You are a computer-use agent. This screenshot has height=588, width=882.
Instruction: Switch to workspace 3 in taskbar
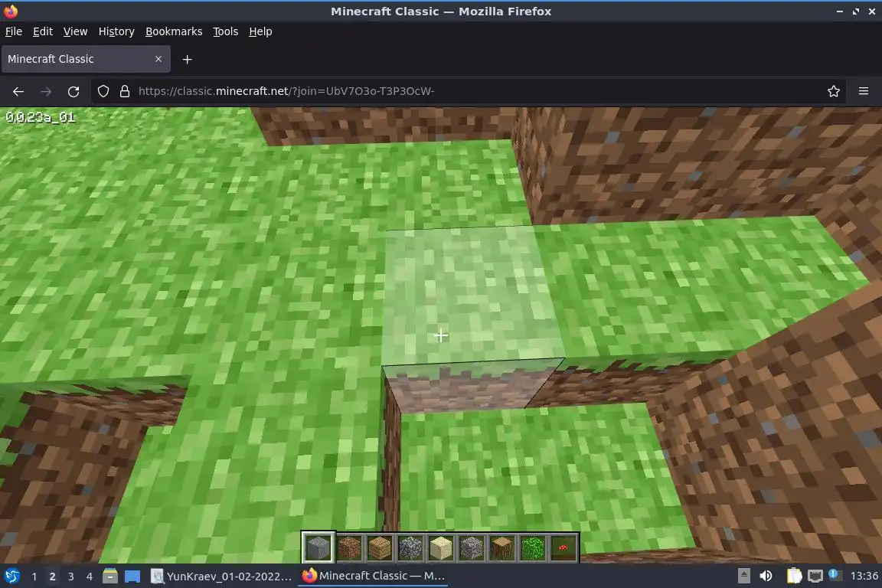(x=71, y=577)
